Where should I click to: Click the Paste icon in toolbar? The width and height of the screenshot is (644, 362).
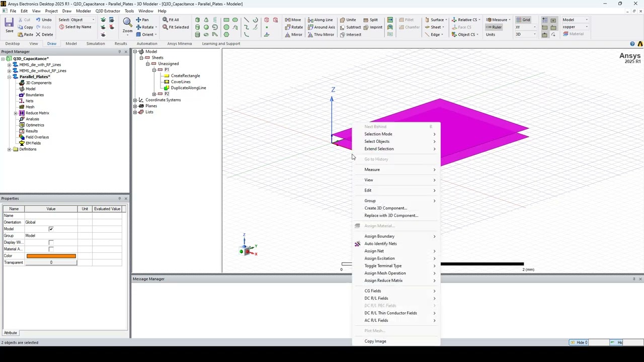25,35
